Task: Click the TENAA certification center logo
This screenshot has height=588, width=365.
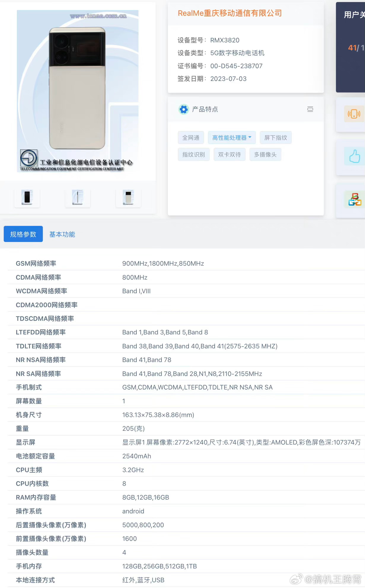Action: tap(29, 158)
